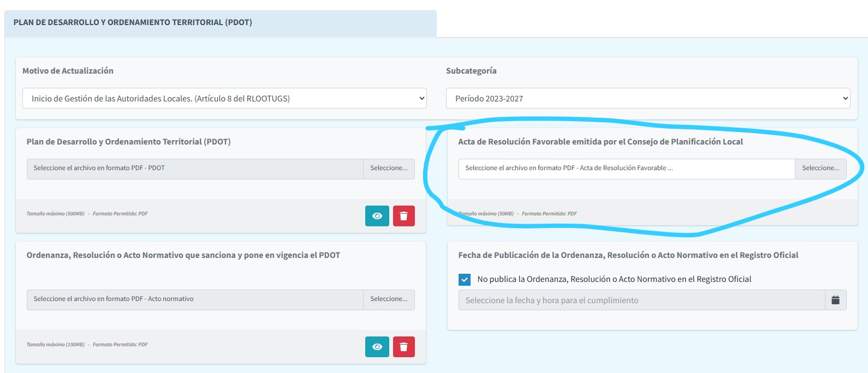This screenshot has height=373, width=868.
Task: Open the Motivo de Actualización dropdown
Action: (x=224, y=98)
